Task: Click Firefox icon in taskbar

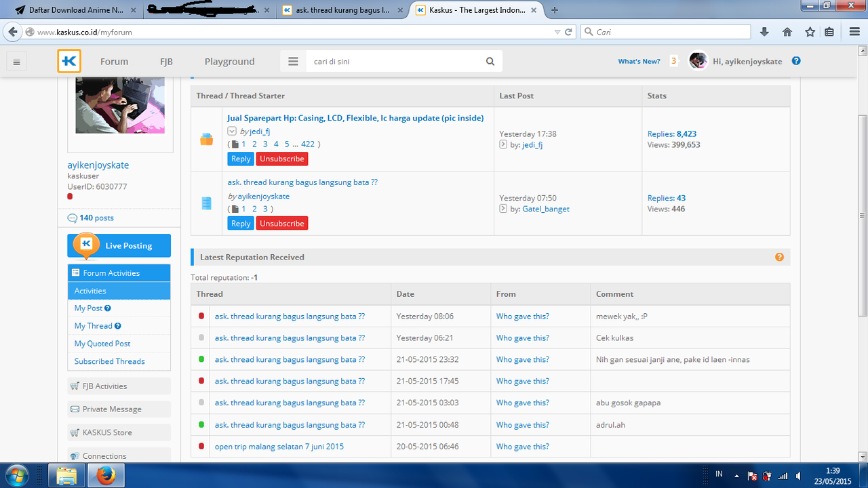Action: [105, 476]
